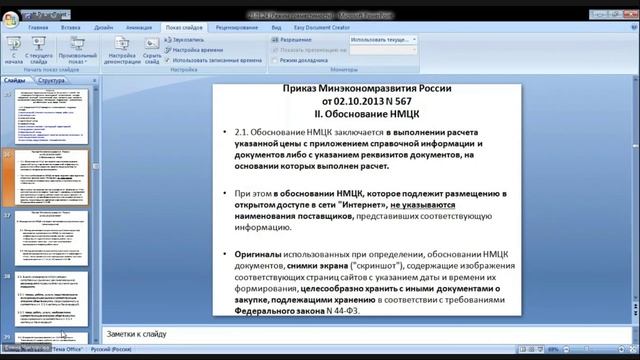Open the Рецензирование tab
Viewport: 640px width, 360px height.
pos(237,28)
